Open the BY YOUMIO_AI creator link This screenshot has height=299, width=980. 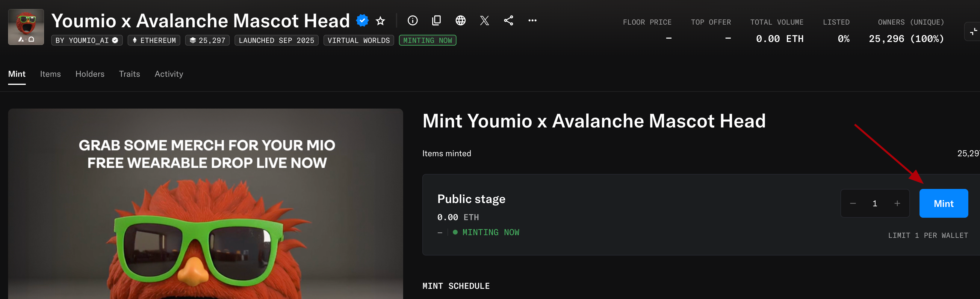pyautogui.click(x=87, y=40)
